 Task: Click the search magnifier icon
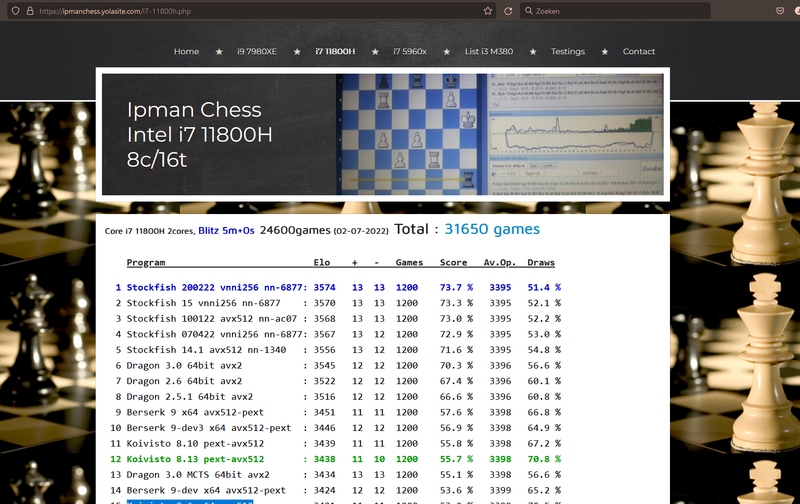529,11
